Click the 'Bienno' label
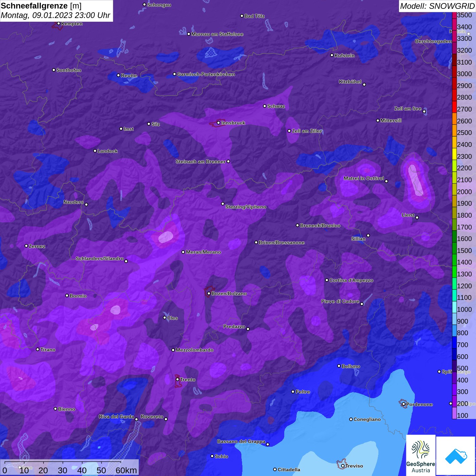Viewport: 476px width, 476px height. tap(67, 409)
